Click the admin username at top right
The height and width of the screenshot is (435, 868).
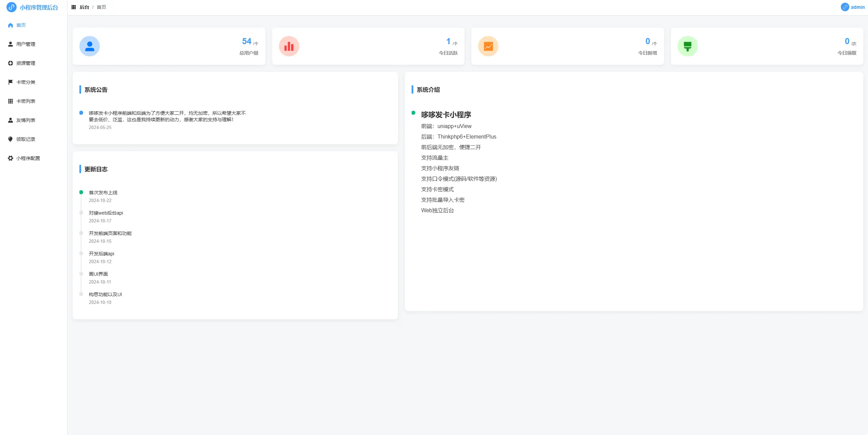[x=858, y=7]
